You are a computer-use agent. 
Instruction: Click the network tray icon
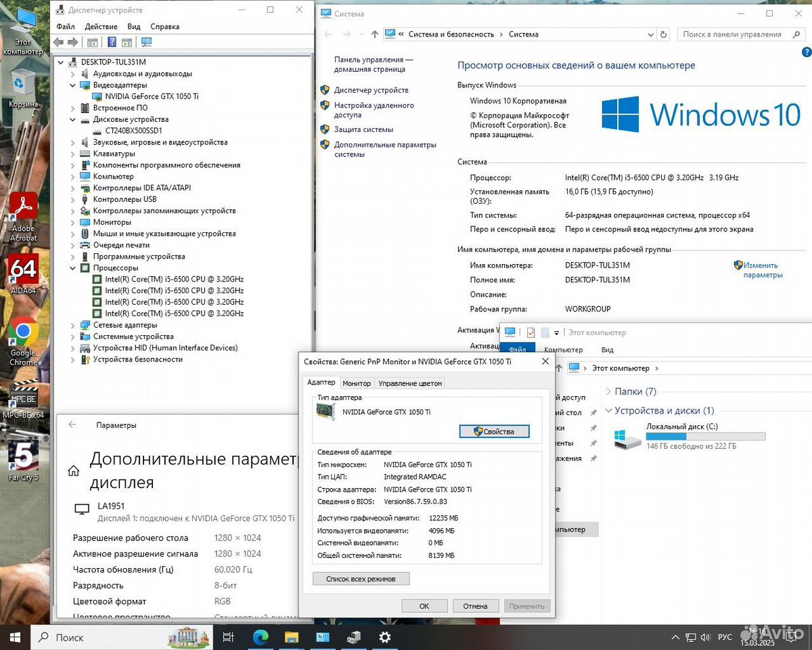point(691,637)
